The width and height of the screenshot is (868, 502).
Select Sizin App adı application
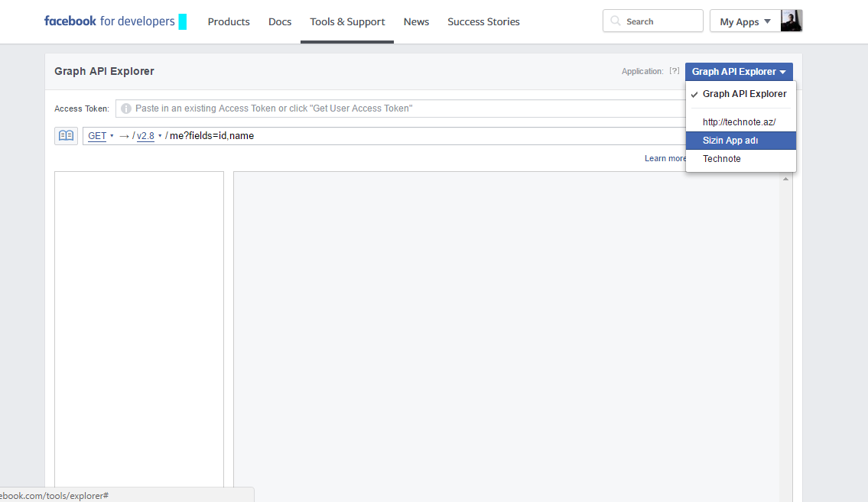pos(730,141)
